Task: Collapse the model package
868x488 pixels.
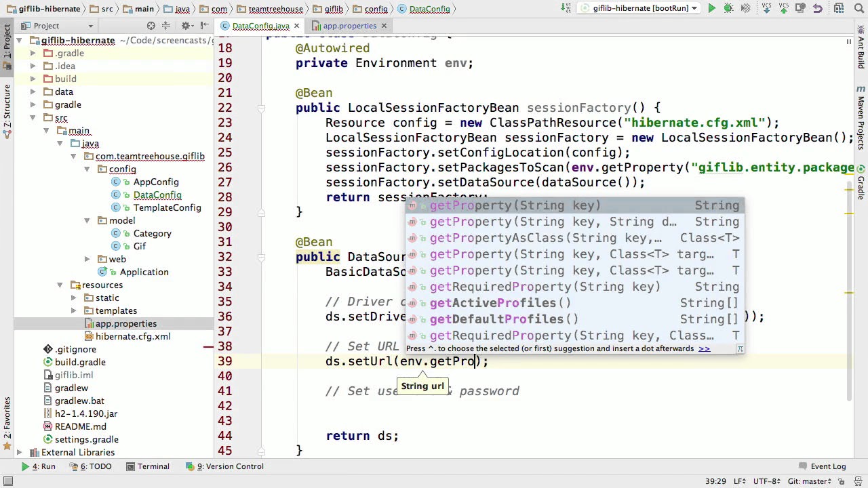Action: (x=87, y=220)
